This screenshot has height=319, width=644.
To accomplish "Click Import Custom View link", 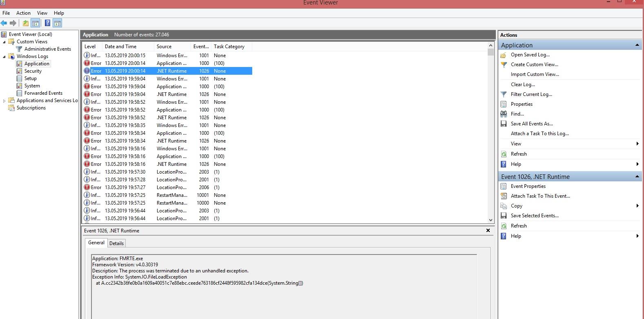I will click(x=535, y=74).
